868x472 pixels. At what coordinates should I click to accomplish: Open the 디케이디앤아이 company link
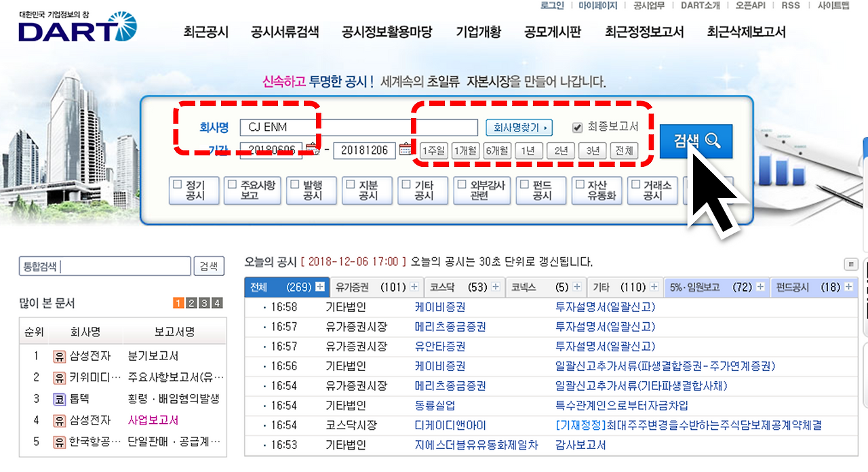tap(450, 425)
